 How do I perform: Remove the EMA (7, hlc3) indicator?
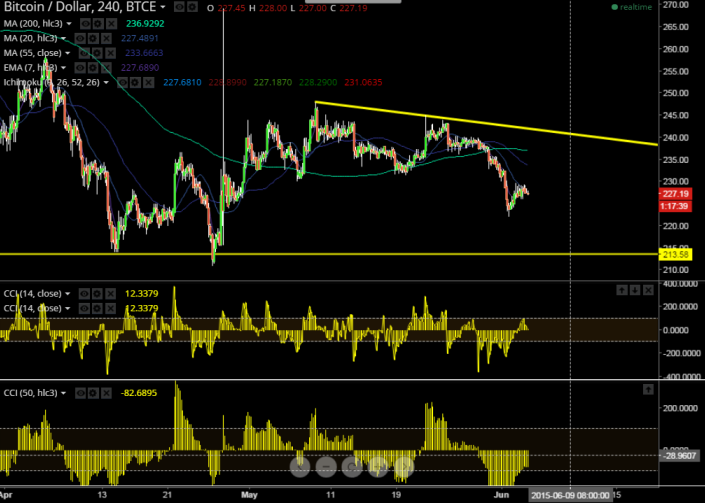click(106, 68)
